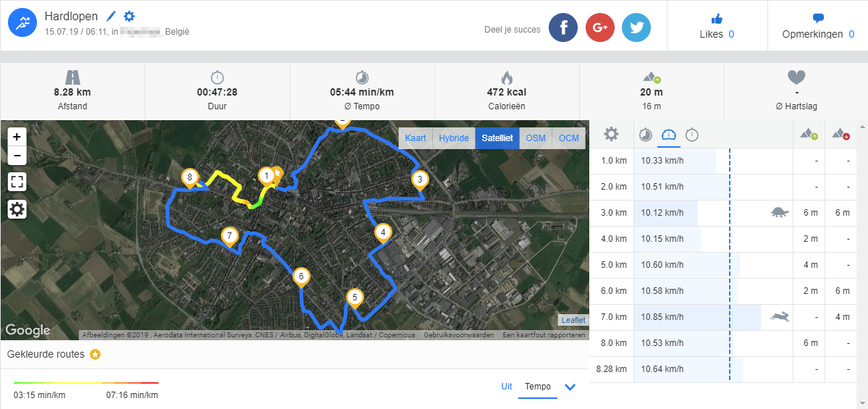Enter fullscreen map view
The image size is (868, 409).
pyautogui.click(x=17, y=181)
